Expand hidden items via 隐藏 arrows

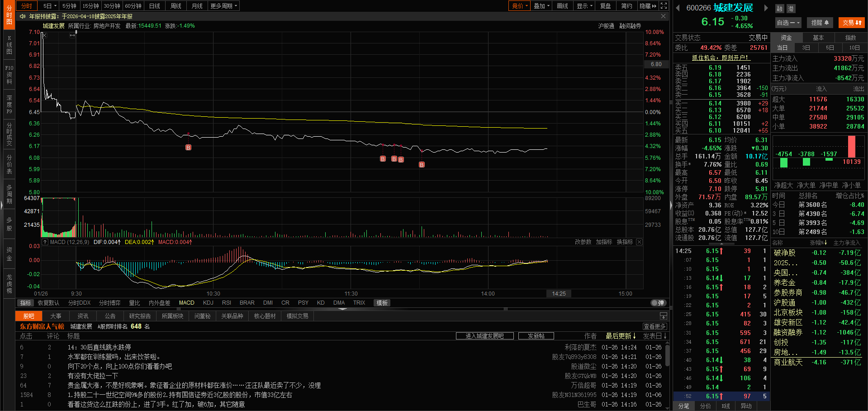tap(648, 6)
